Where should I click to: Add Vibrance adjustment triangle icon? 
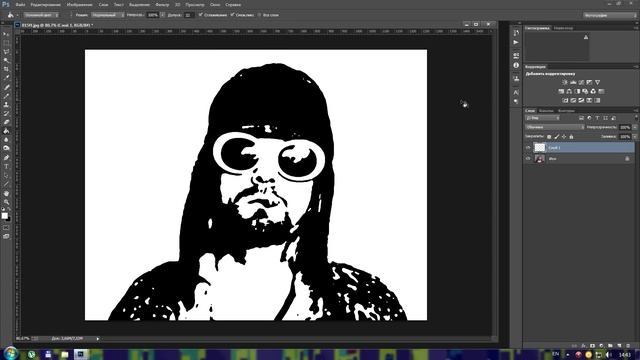pos(598,82)
